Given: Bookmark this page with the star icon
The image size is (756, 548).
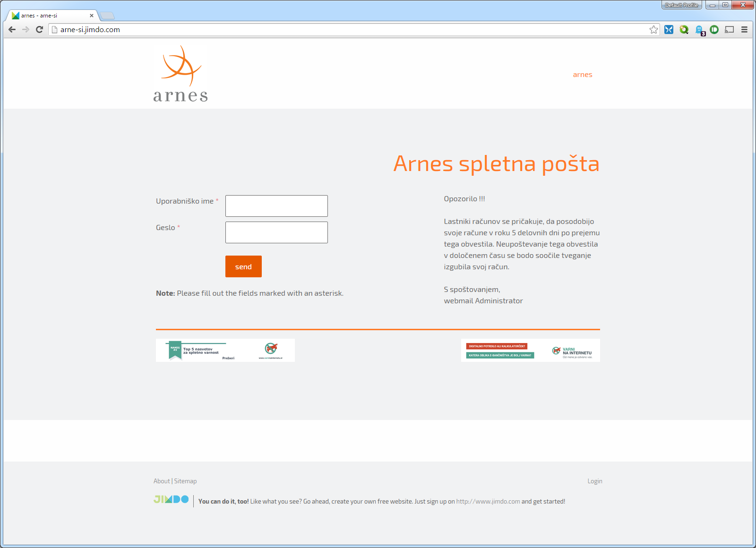Looking at the screenshot, I should [x=653, y=29].
